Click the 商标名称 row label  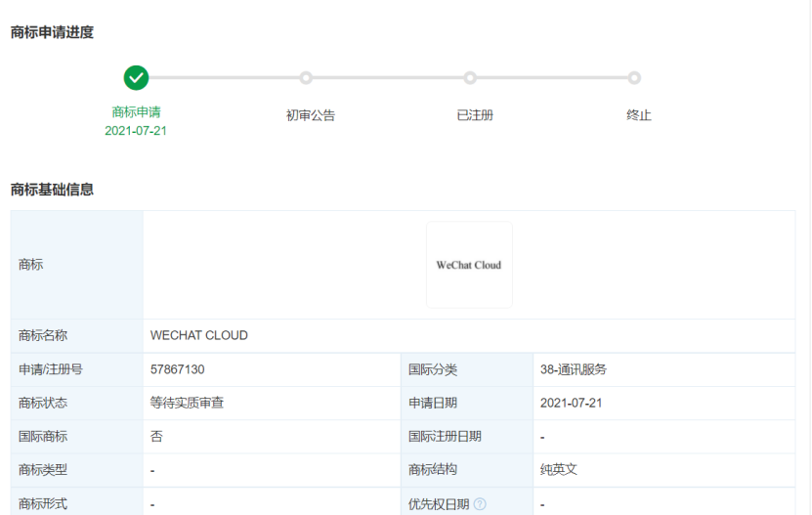[x=43, y=335]
